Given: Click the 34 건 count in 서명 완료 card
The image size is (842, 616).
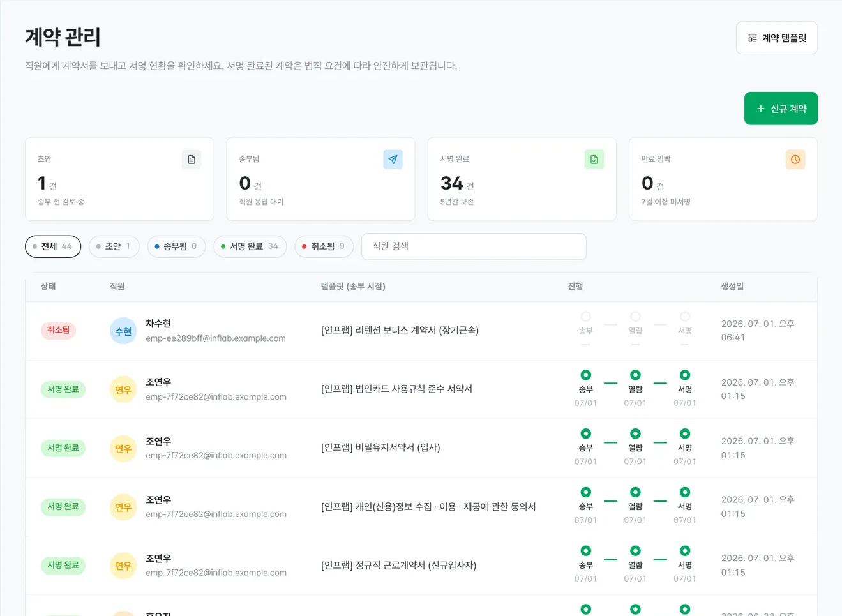Looking at the screenshot, I should tap(457, 184).
